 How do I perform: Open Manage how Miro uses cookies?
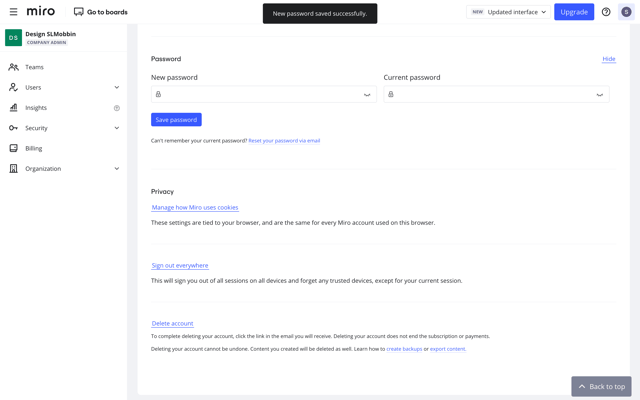click(195, 207)
